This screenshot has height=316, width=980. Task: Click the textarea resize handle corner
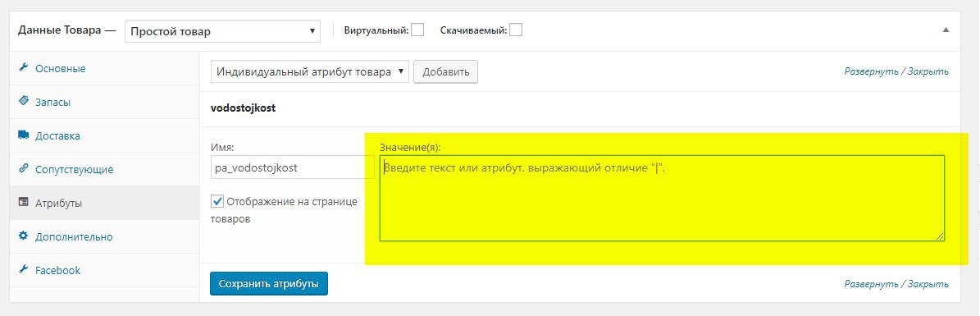pyautogui.click(x=939, y=236)
